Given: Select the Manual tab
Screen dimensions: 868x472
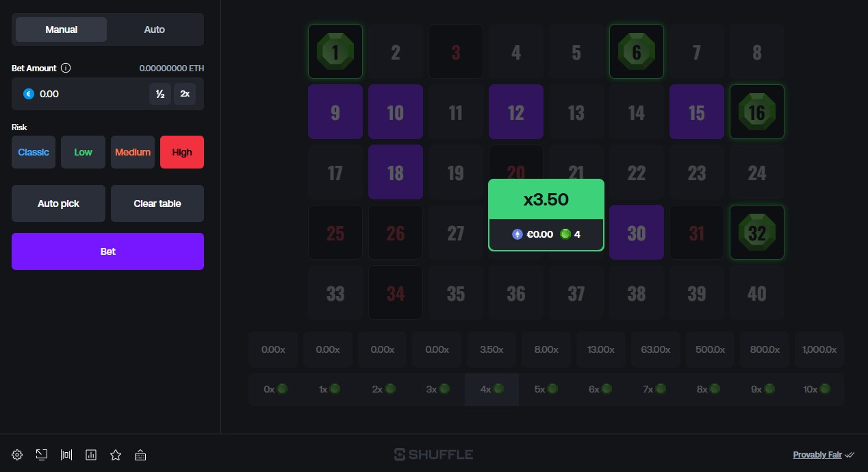Looking at the screenshot, I should (62, 29).
